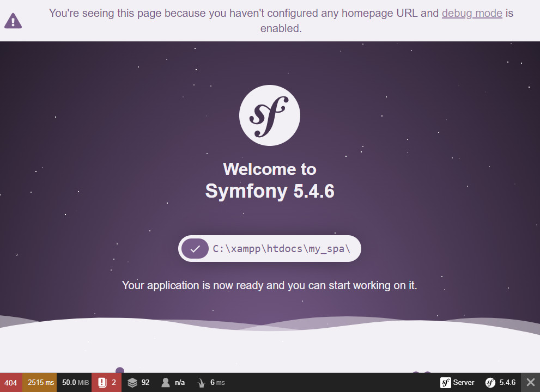
Task: Open the Twig render icon showing 6 ms
Action: point(211,382)
